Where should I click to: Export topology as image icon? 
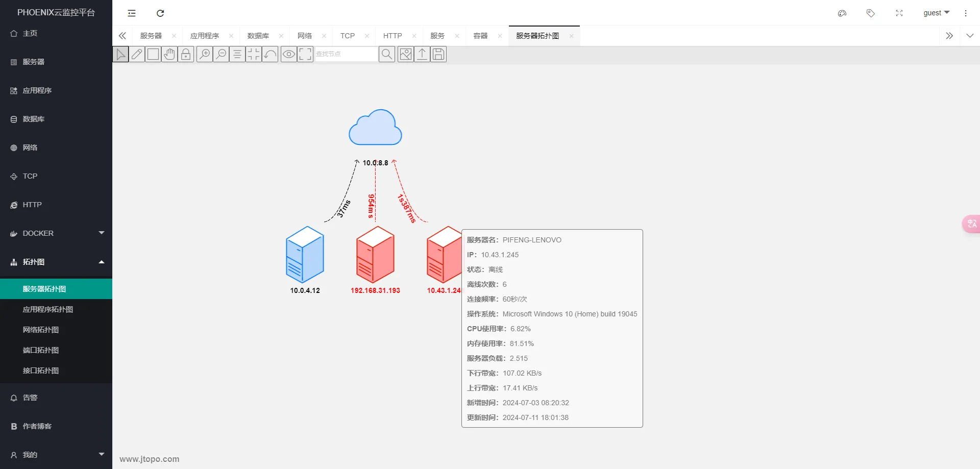tap(406, 54)
